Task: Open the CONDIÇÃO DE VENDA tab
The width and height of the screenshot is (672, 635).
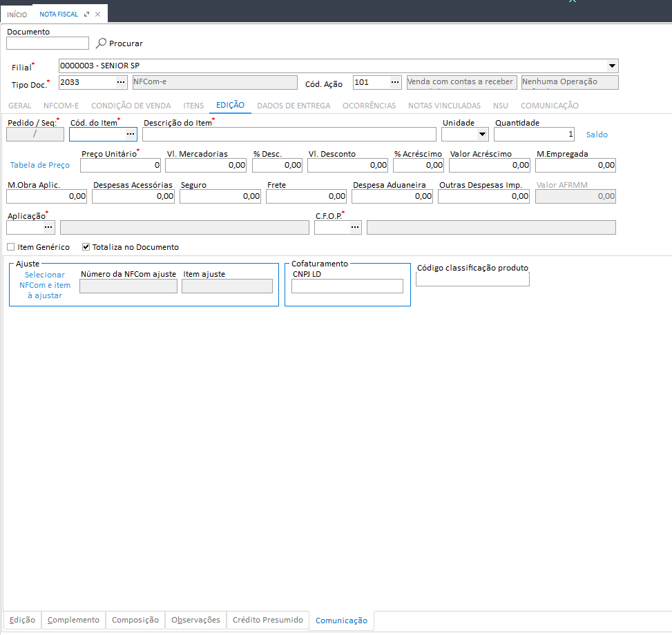Action: pos(131,106)
